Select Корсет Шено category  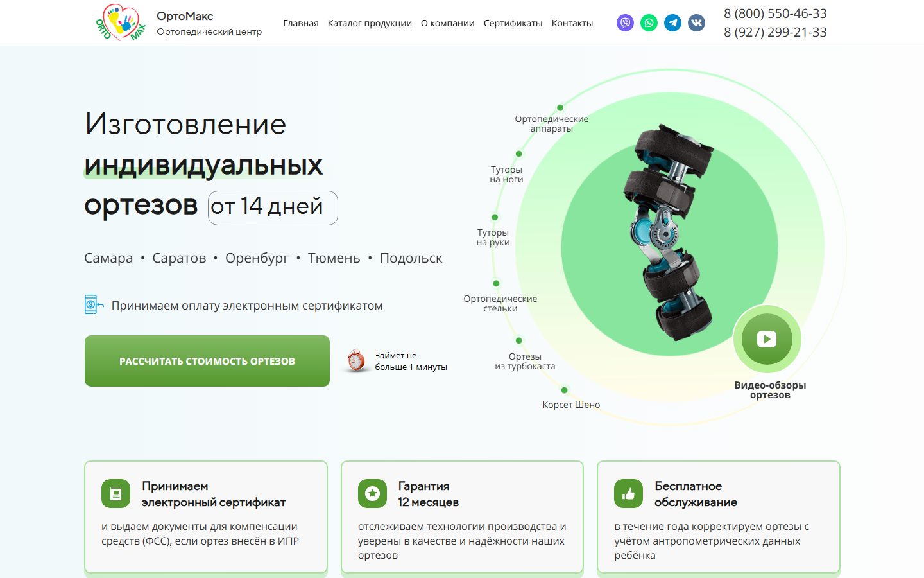pyautogui.click(x=571, y=405)
